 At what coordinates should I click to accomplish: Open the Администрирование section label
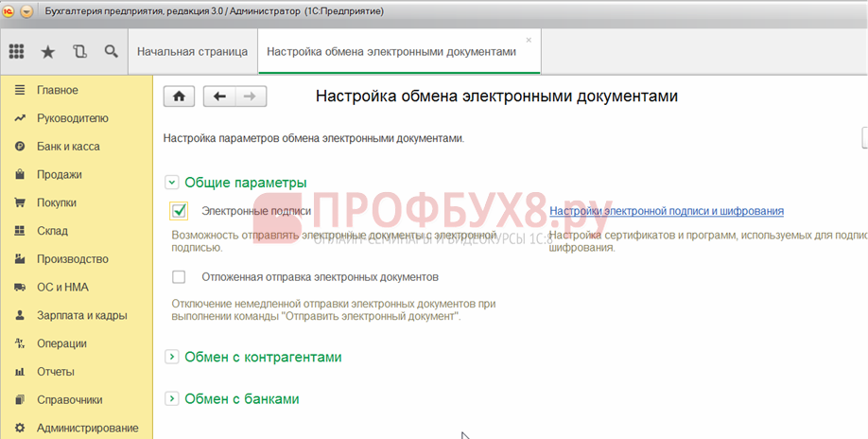88,428
